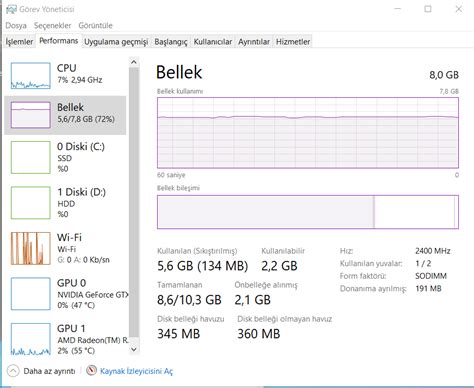The image size is (474, 388).
Task: Click the Task Manager title bar icon
Action: [11, 9]
